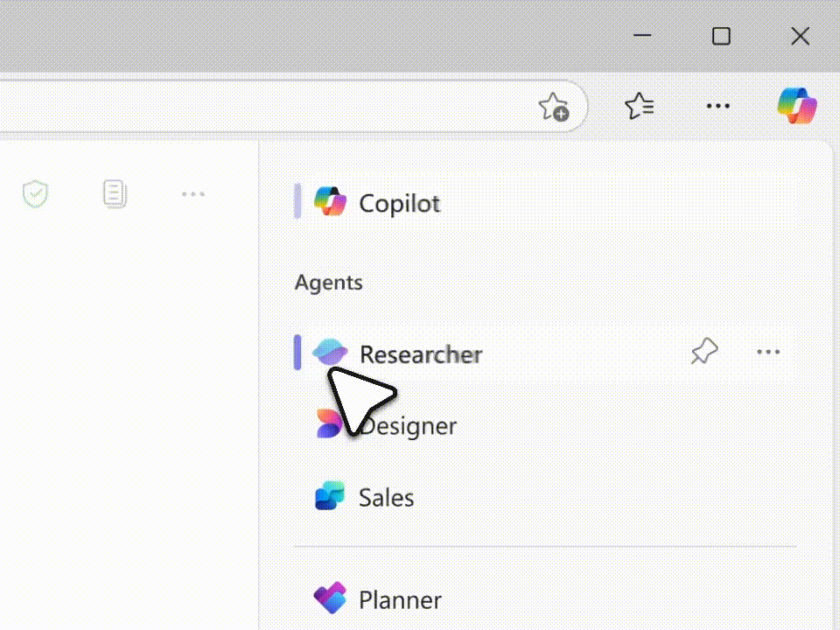Add the current page to favorites
This screenshot has height=630, width=840.
(553, 105)
